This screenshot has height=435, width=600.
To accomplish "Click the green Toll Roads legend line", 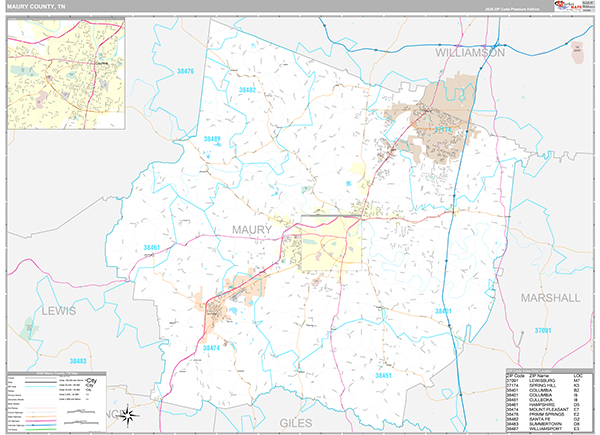I will click(41, 429).
